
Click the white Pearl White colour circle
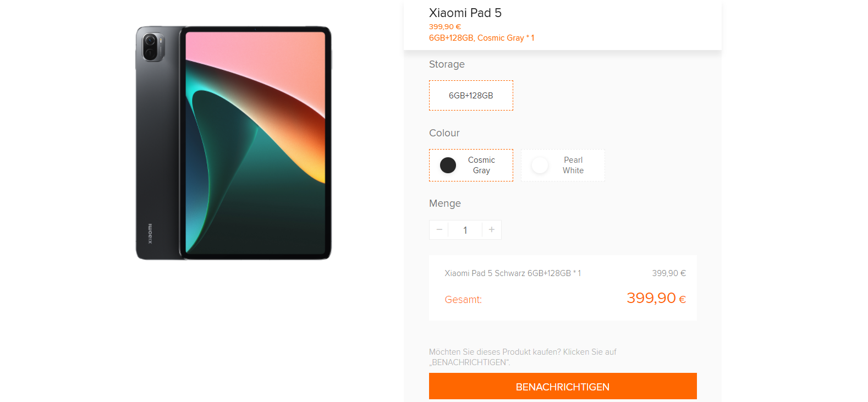[x=540, y=166]
